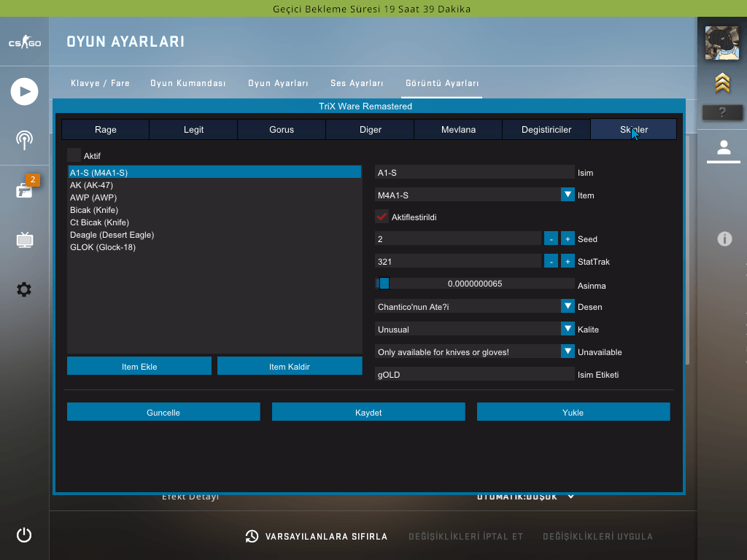Select GLOK (Glock-18) in skin list
The height and width of the screenshot is (560, 747).
tap(214, 246)
